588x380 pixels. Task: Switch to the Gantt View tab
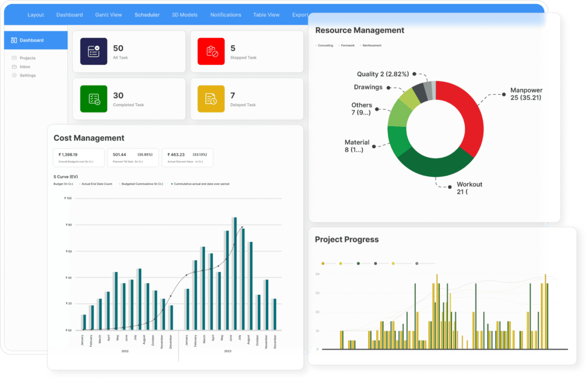tap(108, 14)
